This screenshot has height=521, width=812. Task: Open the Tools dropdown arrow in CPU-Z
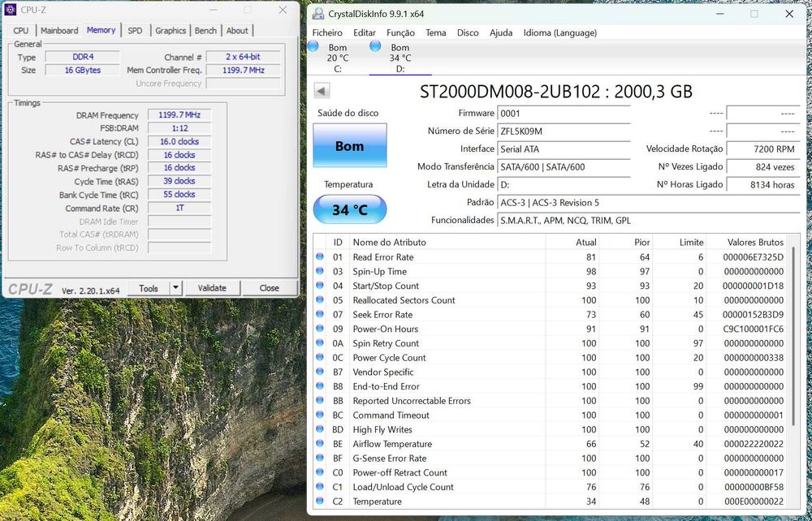pos(176,288)
